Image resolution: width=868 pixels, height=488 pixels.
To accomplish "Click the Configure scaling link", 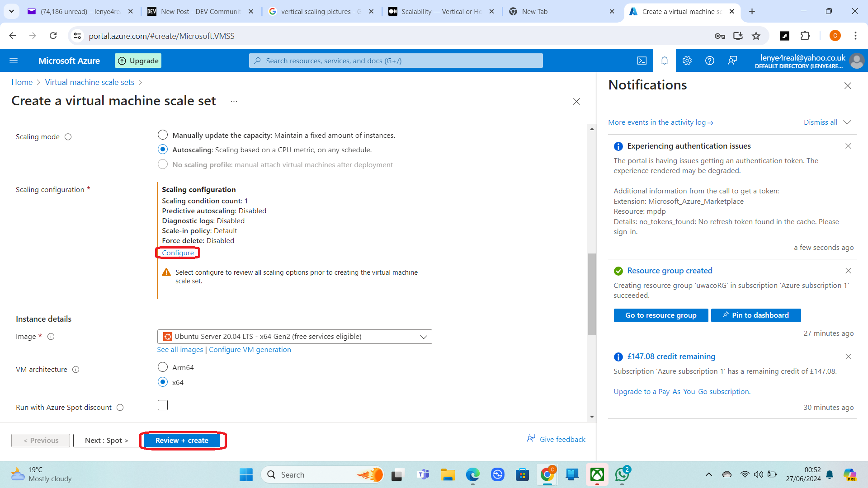I will (178, 253).
